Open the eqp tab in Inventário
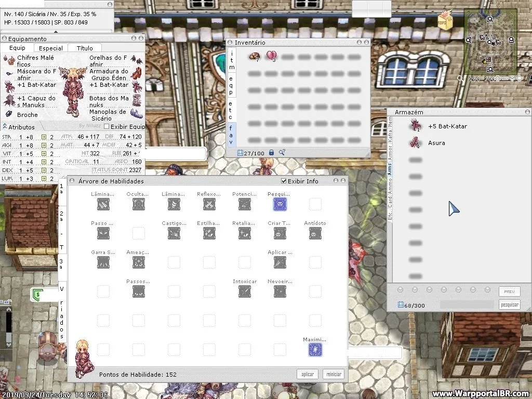 point(231,85)
